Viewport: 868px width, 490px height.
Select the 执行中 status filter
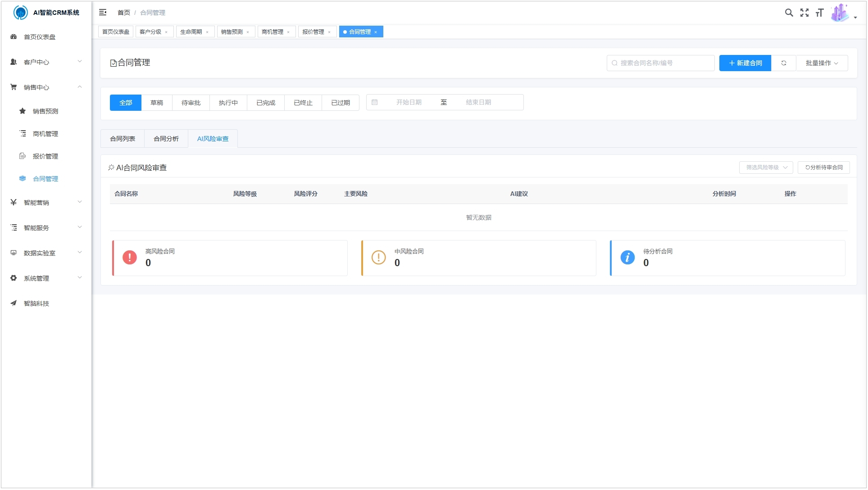coord(228,103)
